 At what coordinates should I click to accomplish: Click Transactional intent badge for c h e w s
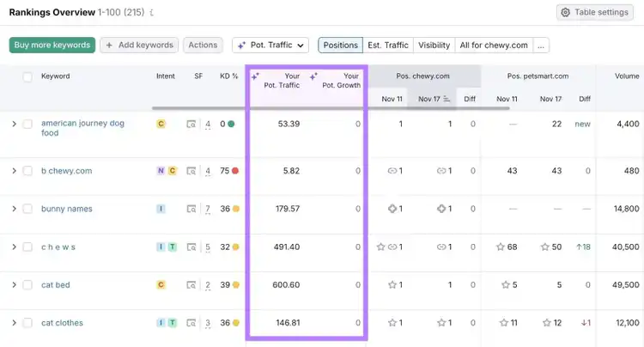coord(173,247)
